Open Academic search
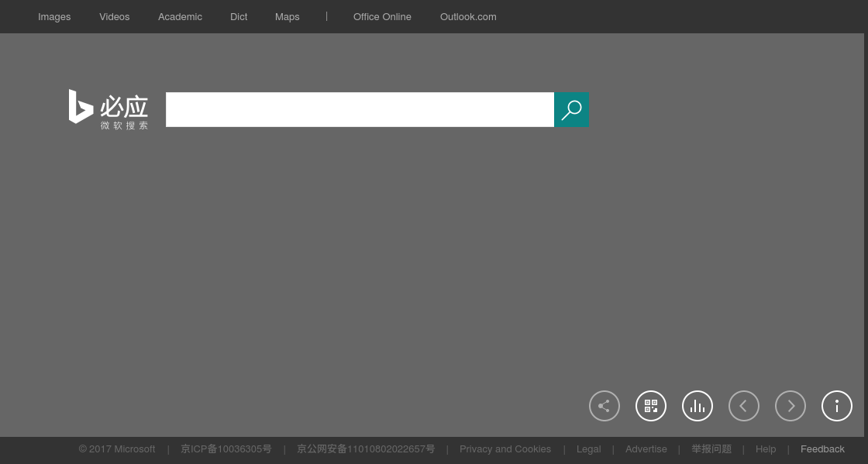 click(180, 16)
